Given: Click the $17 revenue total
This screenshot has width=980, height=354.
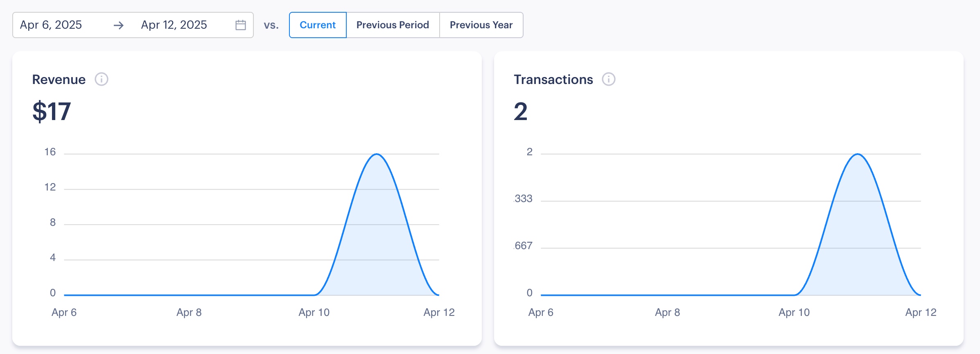Looking at the screenshot, I should [x=52, y=111].
